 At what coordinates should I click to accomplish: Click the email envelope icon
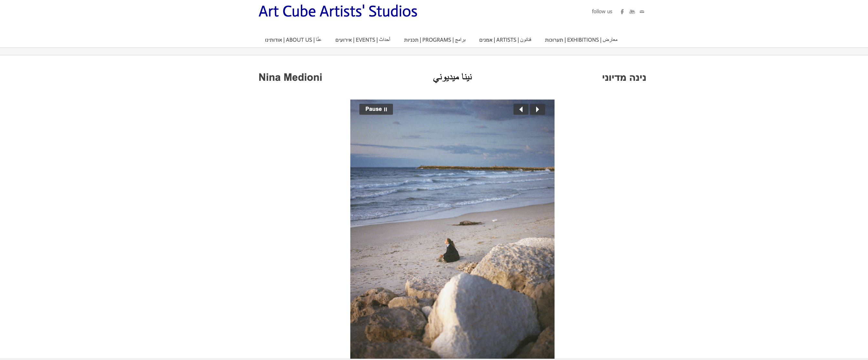(642, 12)
